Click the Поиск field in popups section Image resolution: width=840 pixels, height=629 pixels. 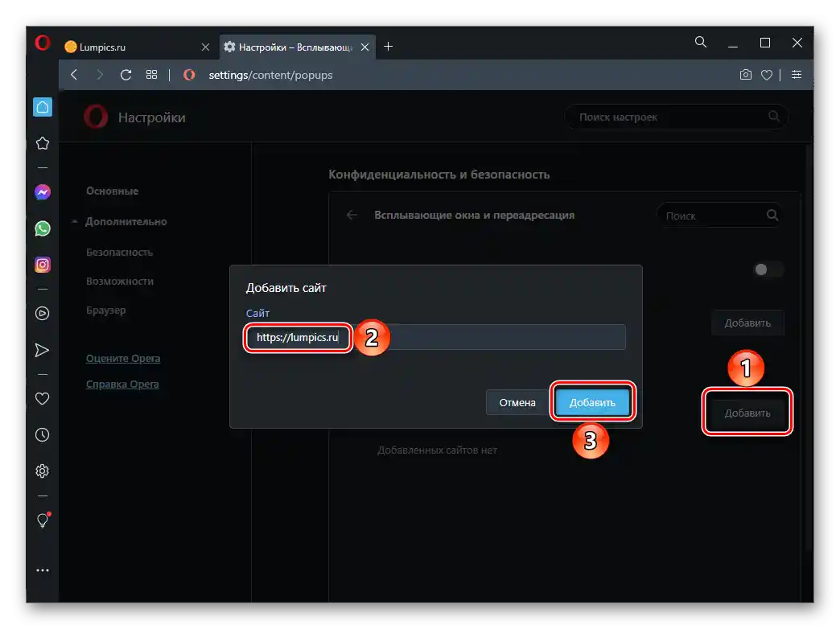click(719, 216)
